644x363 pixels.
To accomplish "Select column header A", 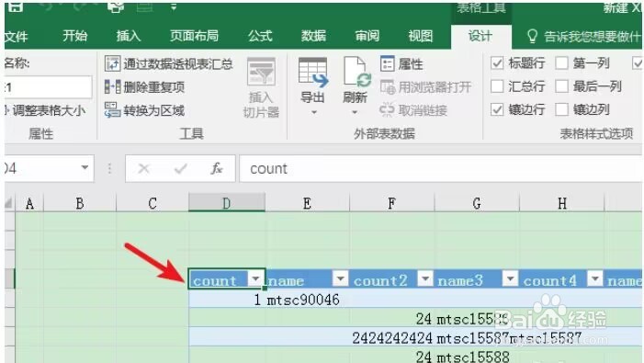I will click(29, 203).
